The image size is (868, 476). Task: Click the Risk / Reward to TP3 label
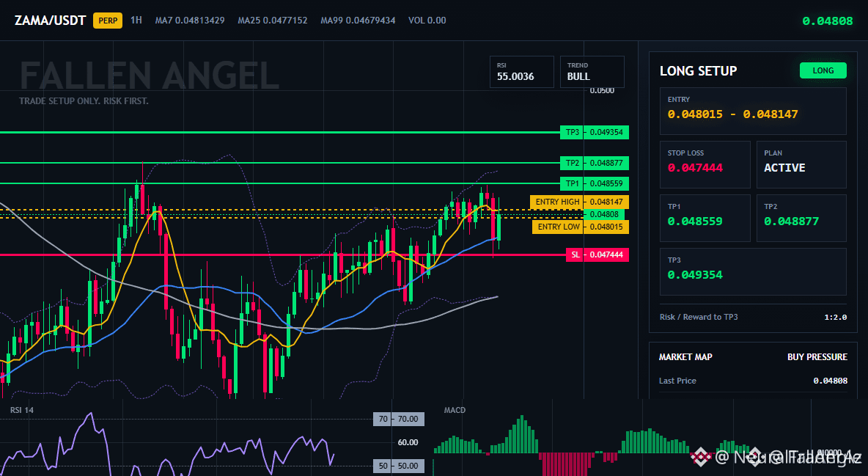(x=699, y=317)
